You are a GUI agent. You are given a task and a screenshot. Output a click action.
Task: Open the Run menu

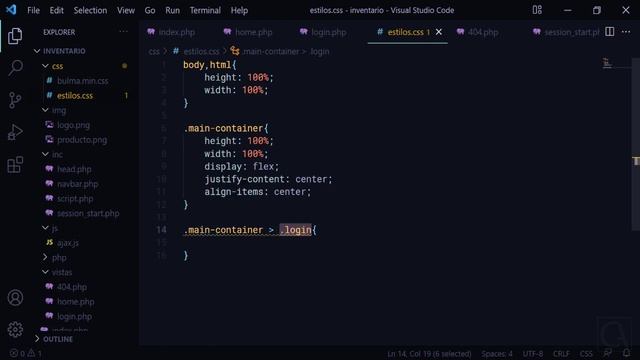[172, 10]
